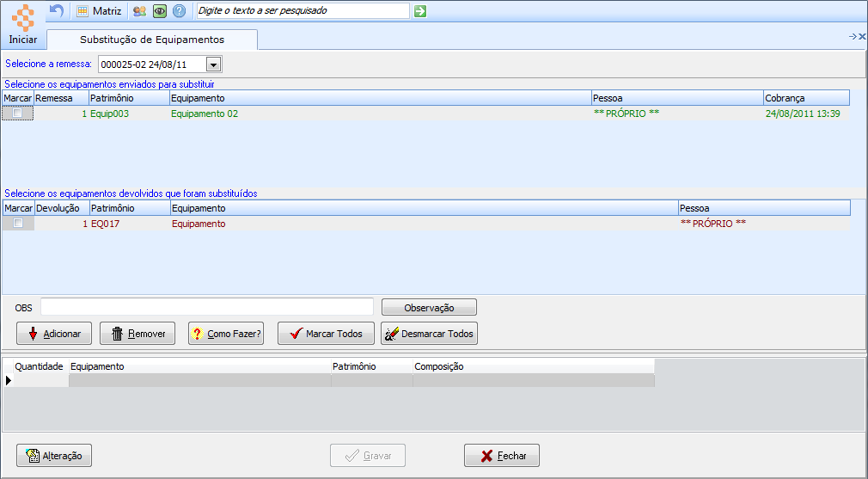Click the tab pin arrow icon
Viewport: 868px width, 479px height.
click(x=853, y=36)
